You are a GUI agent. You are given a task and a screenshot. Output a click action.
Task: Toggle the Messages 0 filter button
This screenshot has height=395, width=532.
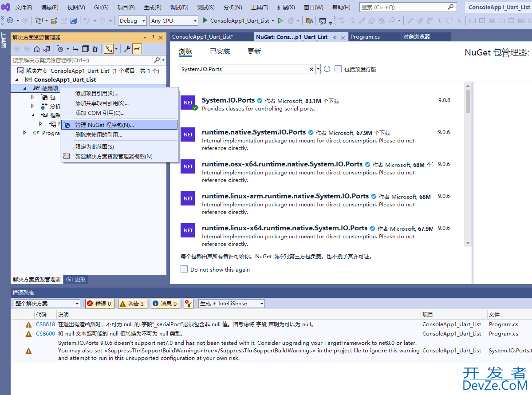point(165,304)
